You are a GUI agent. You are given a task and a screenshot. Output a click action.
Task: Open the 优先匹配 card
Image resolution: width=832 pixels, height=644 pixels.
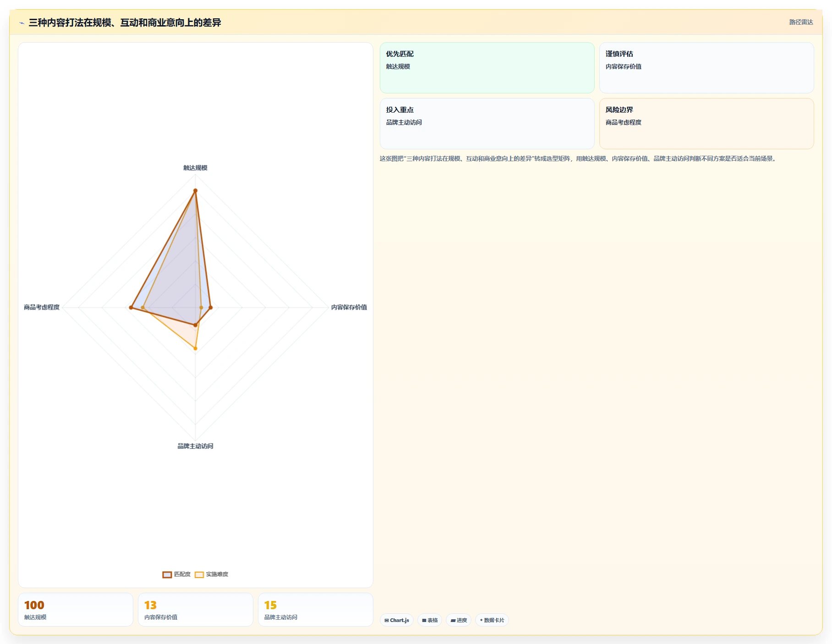(x=487, y=68)
